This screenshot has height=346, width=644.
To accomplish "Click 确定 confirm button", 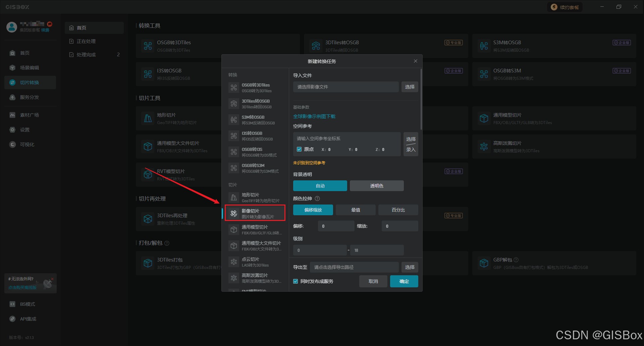I will 404,281.
